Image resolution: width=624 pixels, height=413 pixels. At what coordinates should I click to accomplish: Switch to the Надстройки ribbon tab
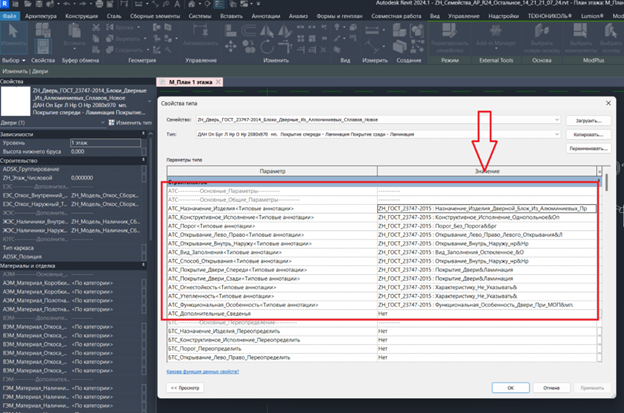503,16
